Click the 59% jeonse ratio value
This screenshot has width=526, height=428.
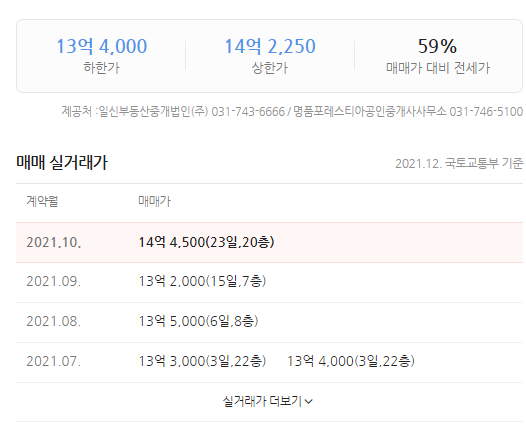click(x=437, y=46)
